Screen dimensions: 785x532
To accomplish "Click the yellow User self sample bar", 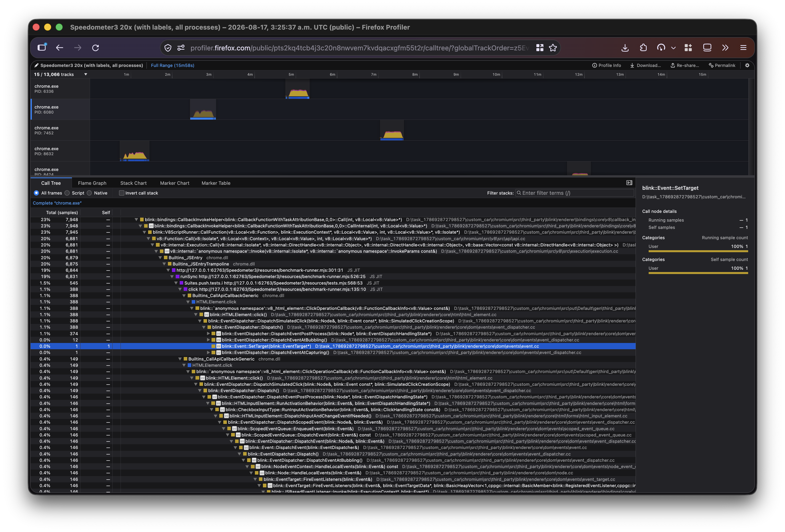I will [x=698, y=273].
